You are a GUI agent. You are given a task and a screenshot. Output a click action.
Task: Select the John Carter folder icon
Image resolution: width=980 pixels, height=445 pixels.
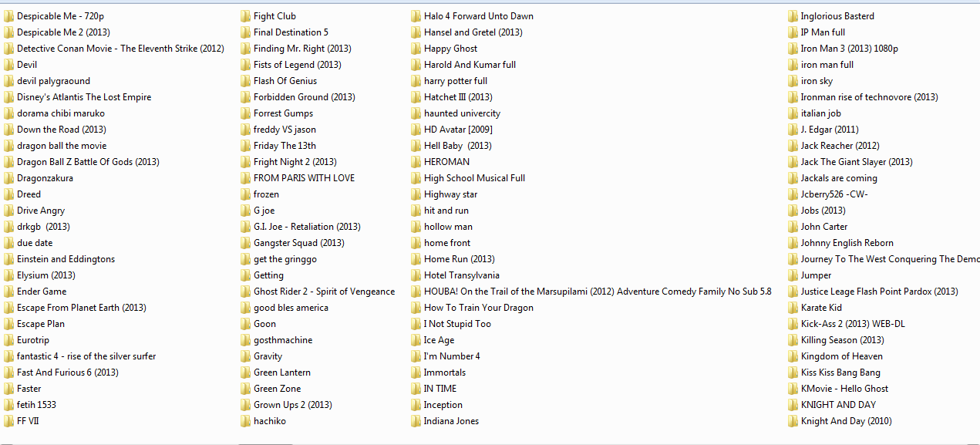tap(793, 227)
